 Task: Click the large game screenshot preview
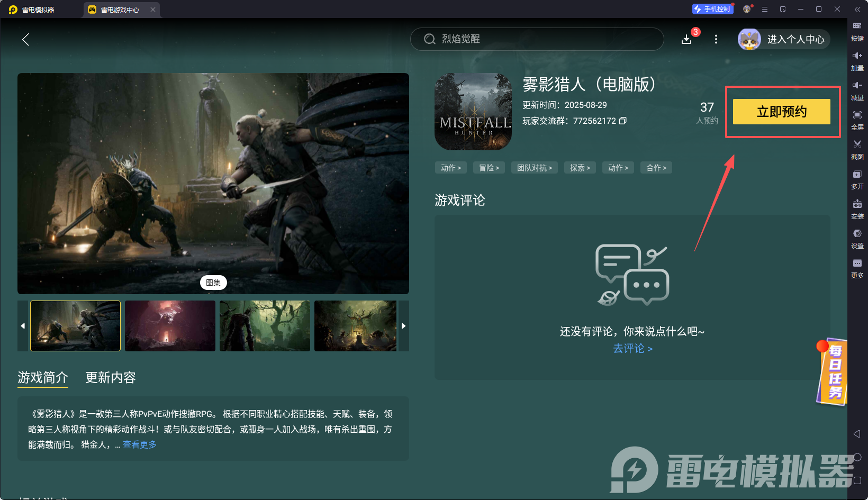213,184
